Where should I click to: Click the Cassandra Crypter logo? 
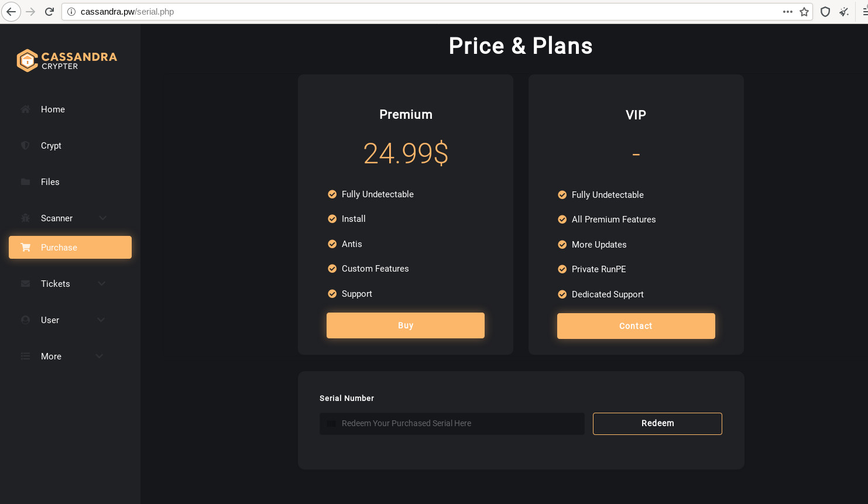tap(67, 60)
